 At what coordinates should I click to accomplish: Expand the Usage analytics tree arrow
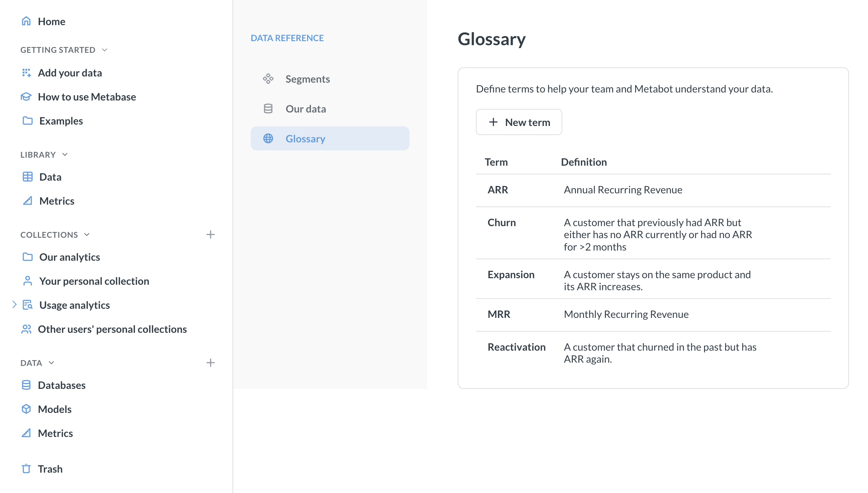[15, 305]
